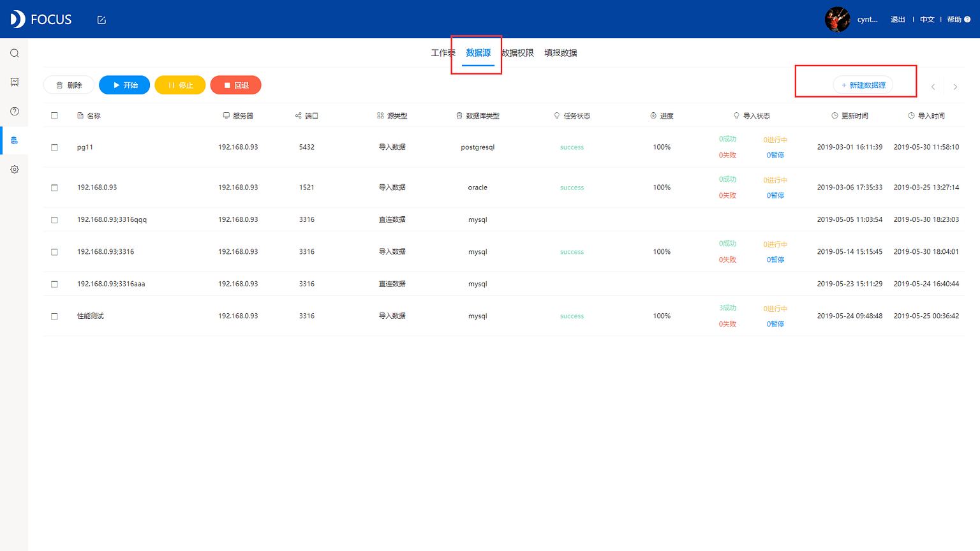Check the 192.168.0.93;3316 row checkbox

click(54, 252)
